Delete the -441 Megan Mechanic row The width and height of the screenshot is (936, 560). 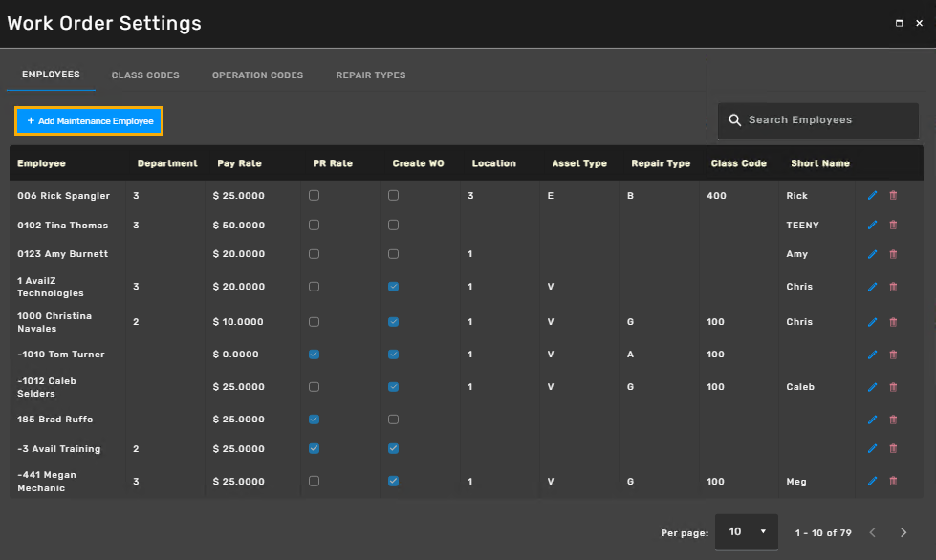pyautogui.click(x=893, y=482)
